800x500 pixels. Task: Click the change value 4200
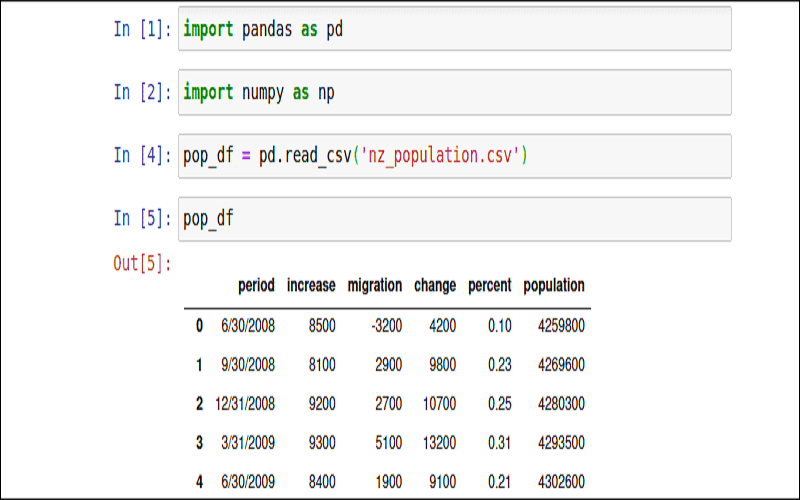[x=443, y=326]
